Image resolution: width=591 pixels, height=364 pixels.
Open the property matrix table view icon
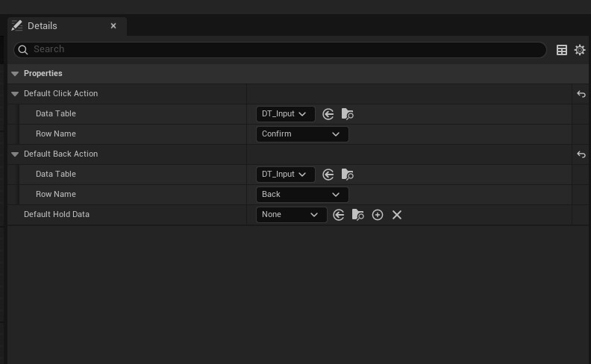(562, 50)
